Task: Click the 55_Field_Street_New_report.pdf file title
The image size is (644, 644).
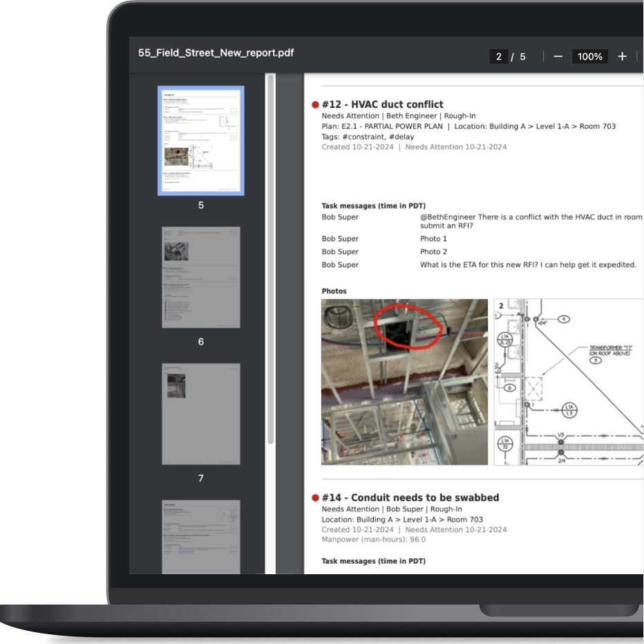Action: click(216, 53)
